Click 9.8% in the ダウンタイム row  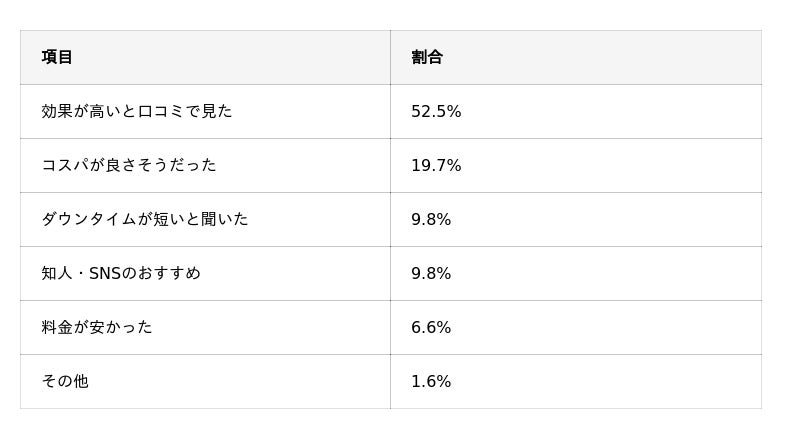(431, 219)
